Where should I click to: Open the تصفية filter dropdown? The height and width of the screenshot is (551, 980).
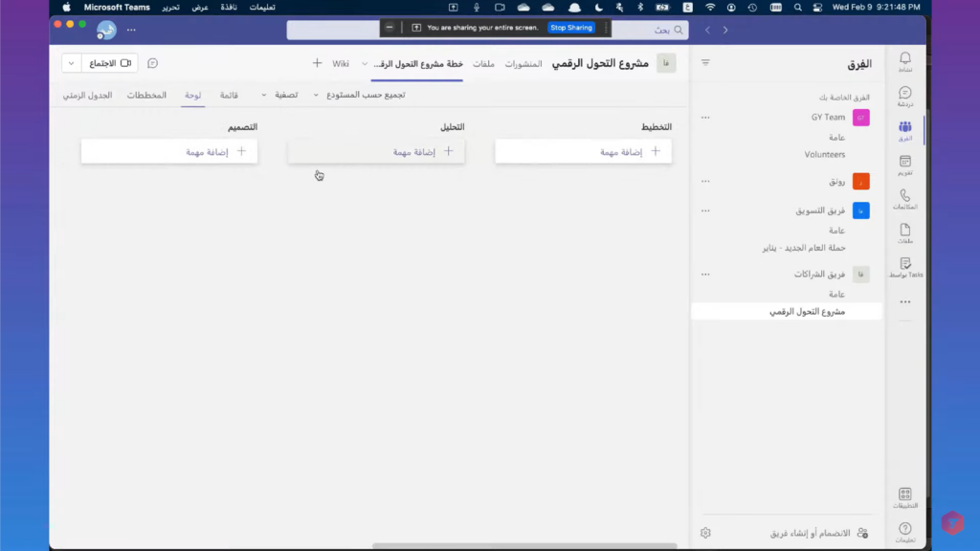tap(280, 95)
